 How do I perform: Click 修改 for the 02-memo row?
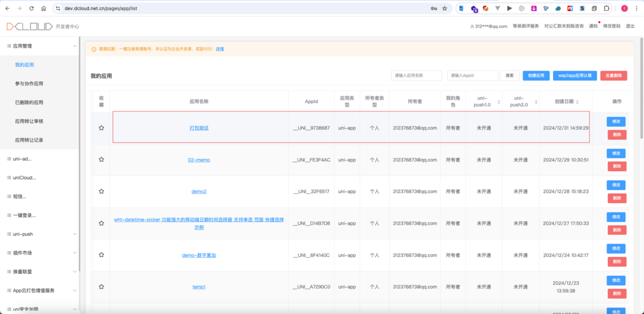616,153
